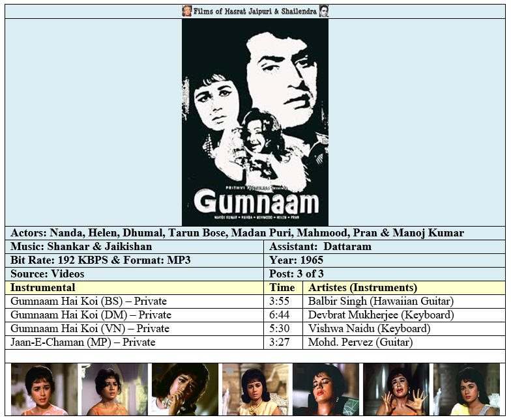
Task: Click 'Balbir Singh (Hawaiian Guitar)' artiste cell
Action: [404, 301]
